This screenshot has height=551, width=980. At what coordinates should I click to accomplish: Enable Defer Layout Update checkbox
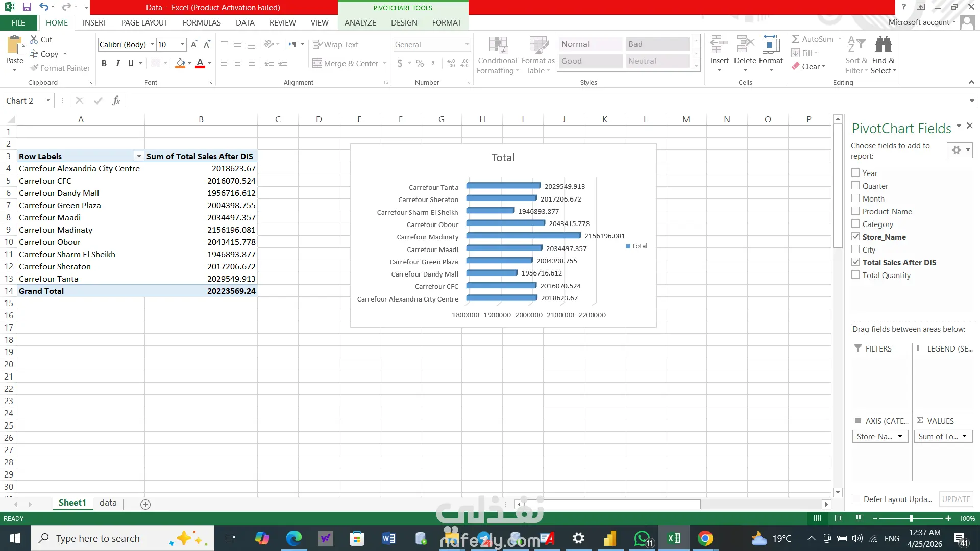click(x=856, y=499)
